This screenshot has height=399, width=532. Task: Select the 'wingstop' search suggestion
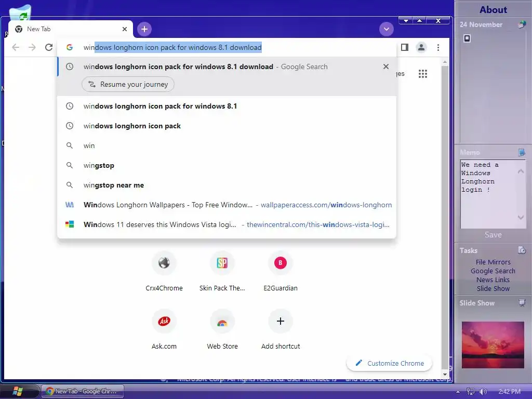tap(227, 165)
